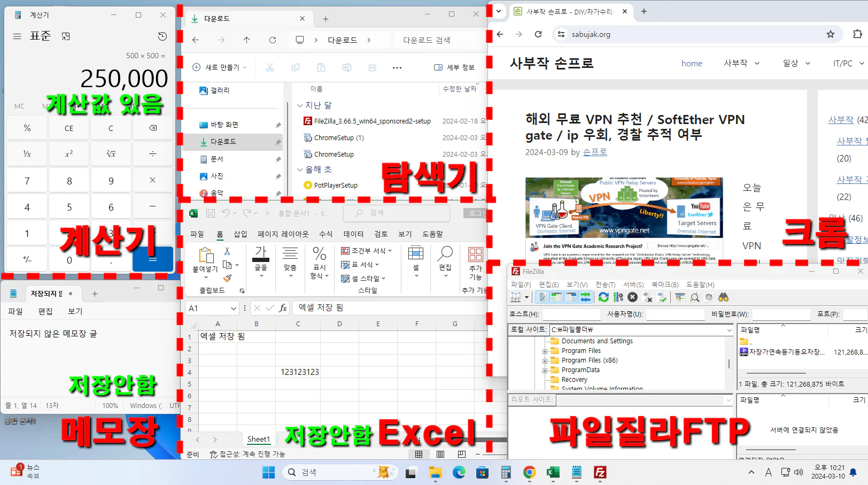The width and height of the screenshot is (868, 485).
Task: Click Excel cut scissors icon
Action: (227, 251)
